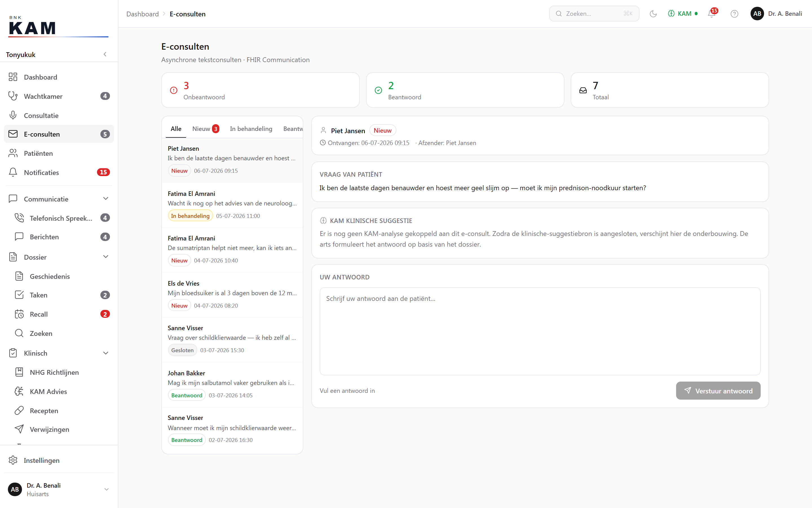This screenshot has width=812, height=508.
Task: Go to Wachtkamer in the sidebar
Action: tap(59, 96)
